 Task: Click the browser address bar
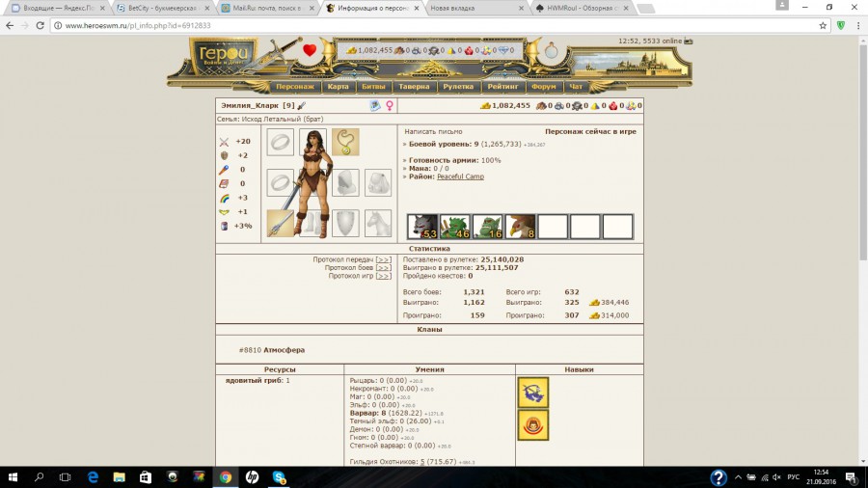[437, 25]
